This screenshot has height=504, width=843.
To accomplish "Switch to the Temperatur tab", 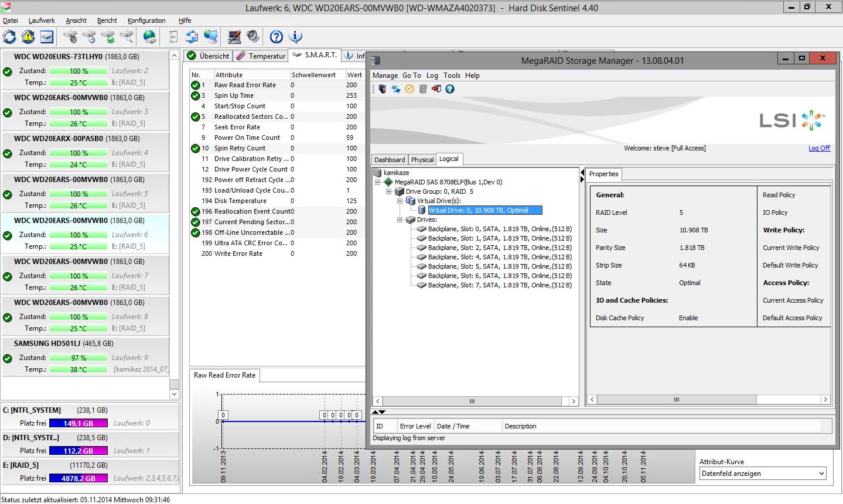I will 261,56.
